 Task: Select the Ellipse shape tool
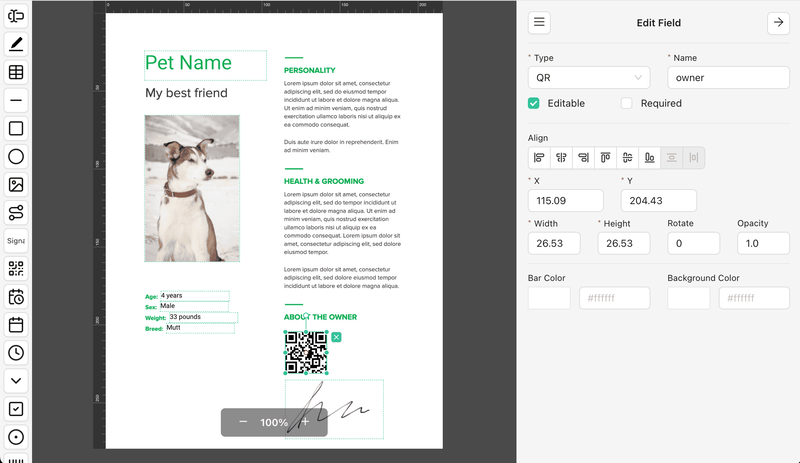pos(16,157)
